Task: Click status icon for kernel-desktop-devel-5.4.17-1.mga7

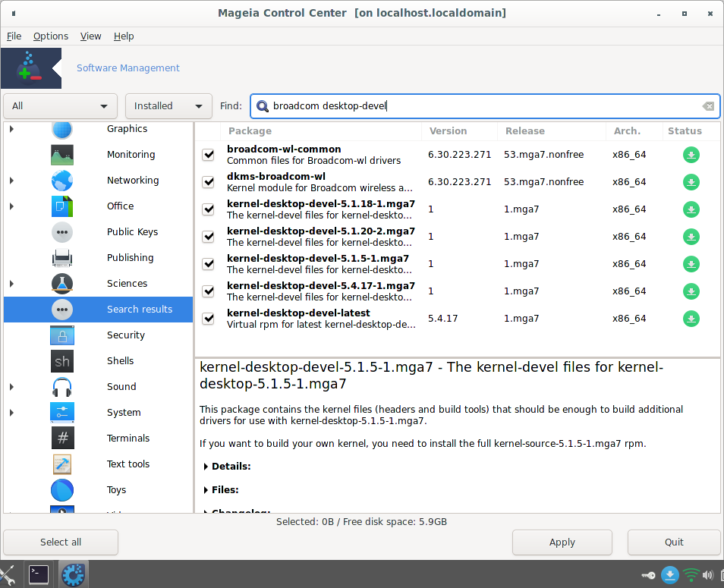Action: pos(691,291)
